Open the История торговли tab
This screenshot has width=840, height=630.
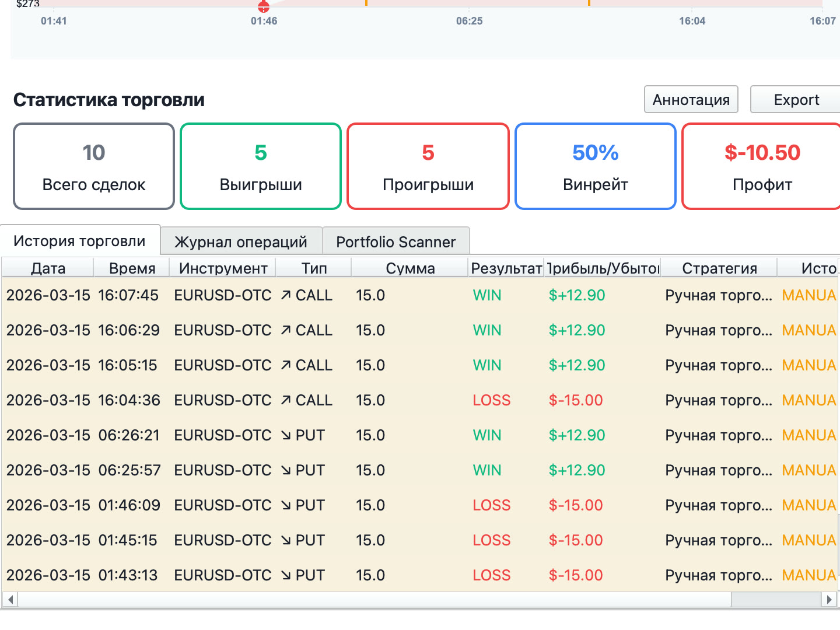(80, 241)
